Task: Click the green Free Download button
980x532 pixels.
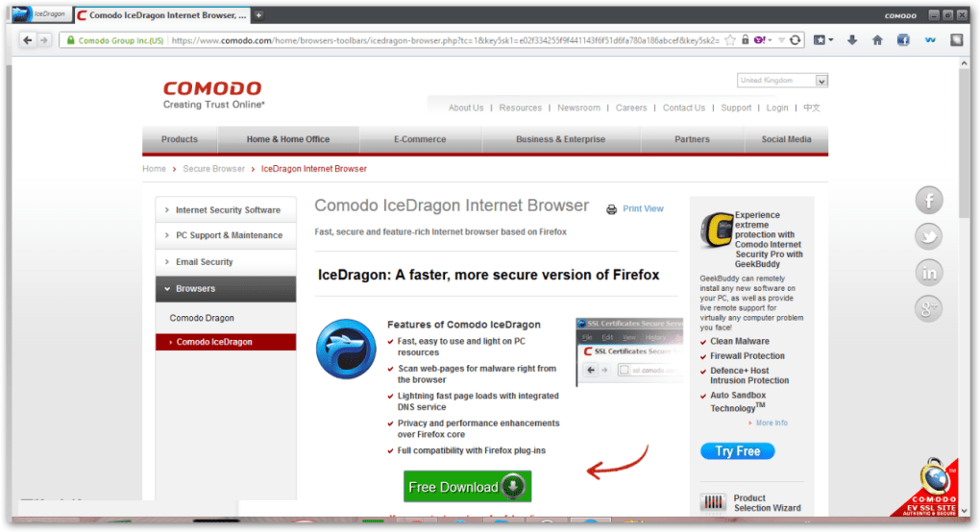Action: coord(468,487)
